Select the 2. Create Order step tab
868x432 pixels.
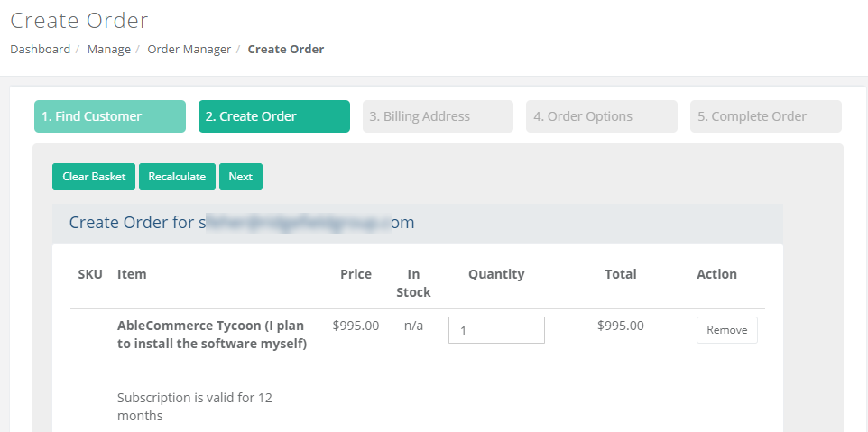coord(273,116)
